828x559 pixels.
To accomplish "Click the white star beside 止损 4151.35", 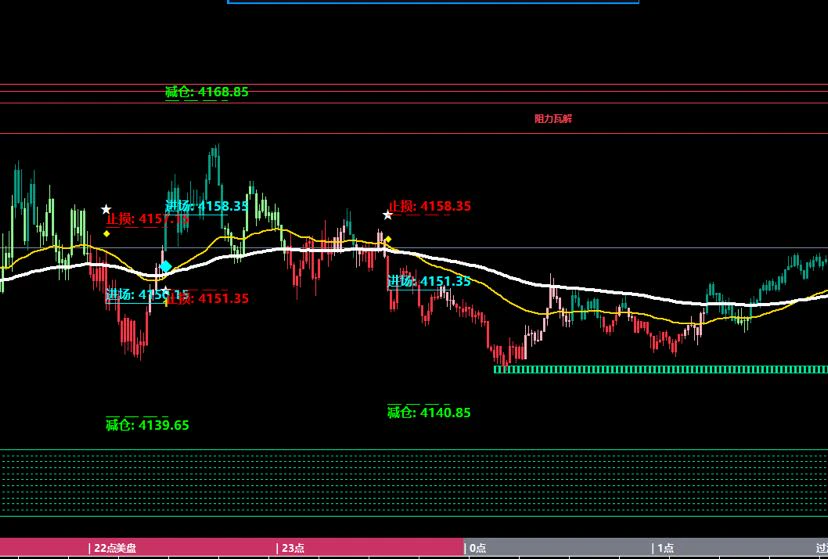I will coord(165,290).
